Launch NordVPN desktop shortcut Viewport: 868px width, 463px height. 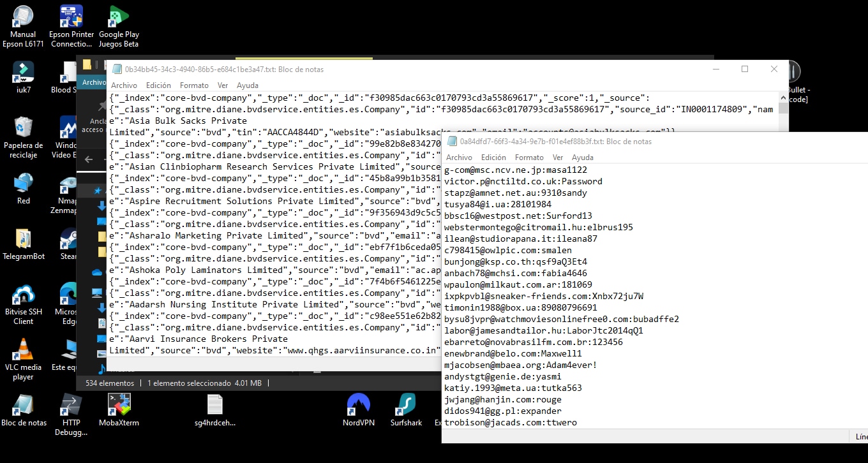(359, 410)
